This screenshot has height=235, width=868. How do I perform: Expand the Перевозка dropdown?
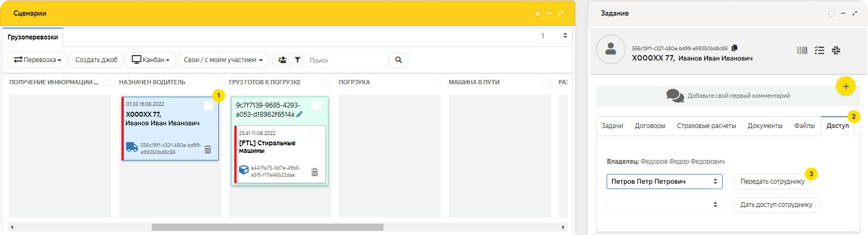[x=38, y=60]
